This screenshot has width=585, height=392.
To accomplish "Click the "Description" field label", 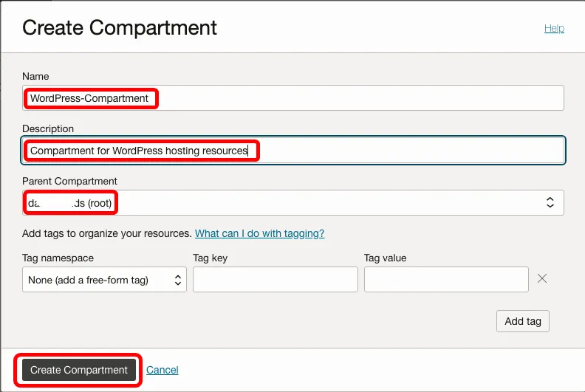I will click(48, 128).
